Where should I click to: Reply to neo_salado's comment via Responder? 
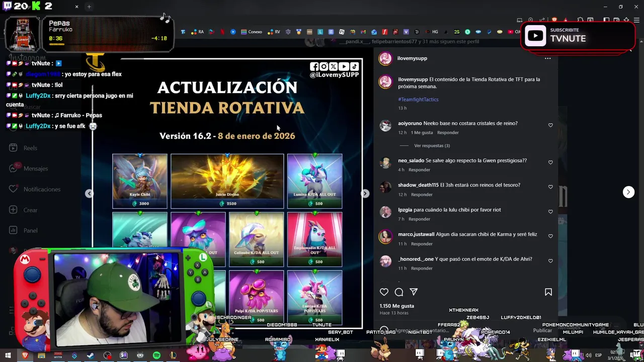[419, 170]
